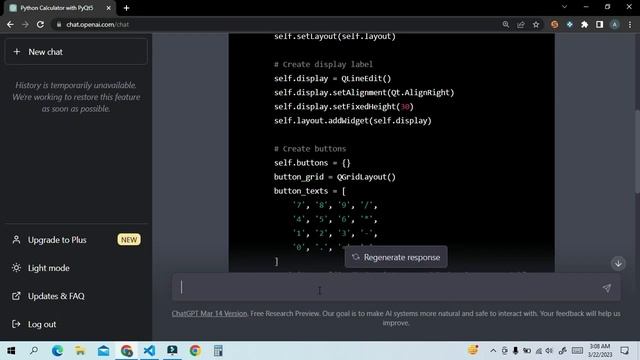Go back to the previous page
The height and width of the screenshot is (360, 640).
point(10,24)
